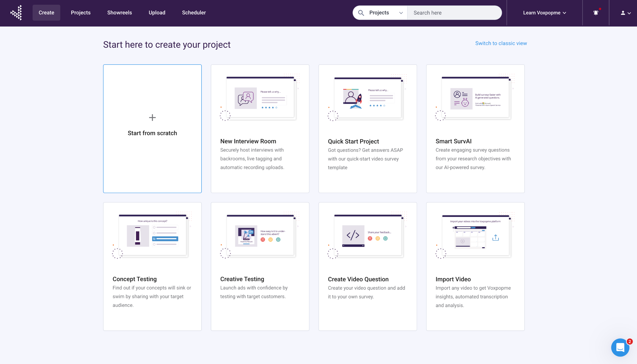Open notifications bell icon

(x=596, y=13)
